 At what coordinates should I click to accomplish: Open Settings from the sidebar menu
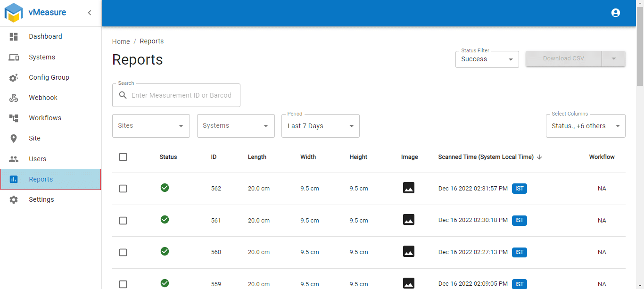41,199
